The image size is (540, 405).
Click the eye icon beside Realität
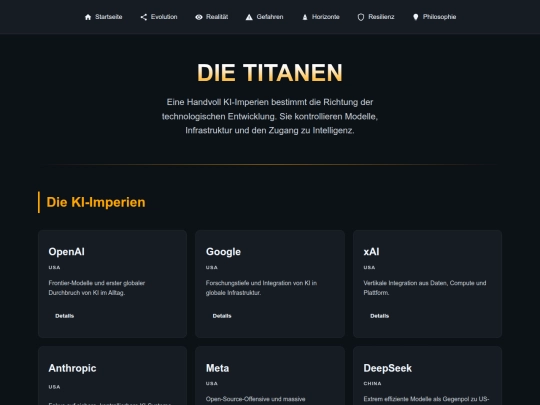(199, 17)
